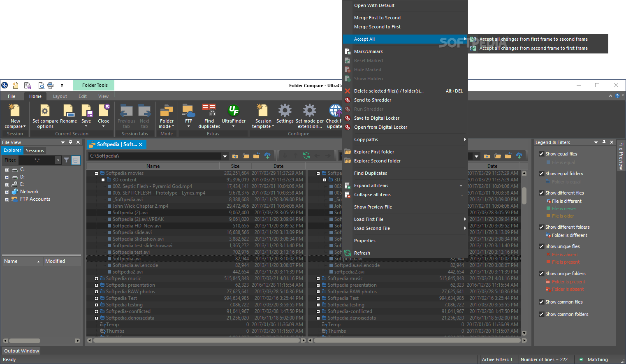Click the green refresh arrows in compare toolbar
The image size is (626, 364).
(x=306, y=155)
